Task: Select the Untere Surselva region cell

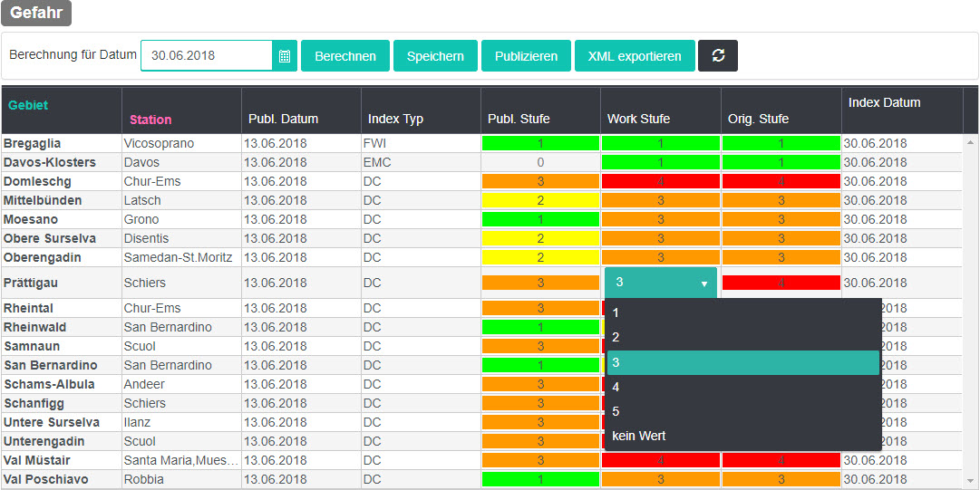Action: (62, 423)
